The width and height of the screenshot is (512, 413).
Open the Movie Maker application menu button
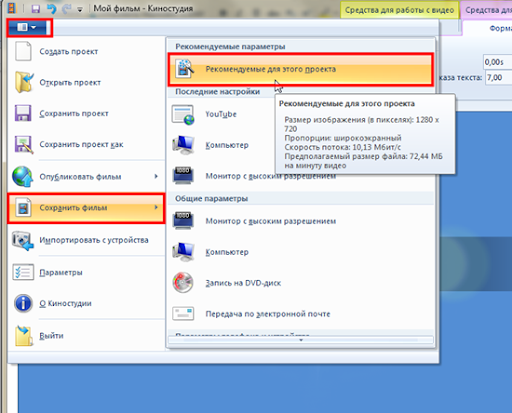click(x=27, y=27)
